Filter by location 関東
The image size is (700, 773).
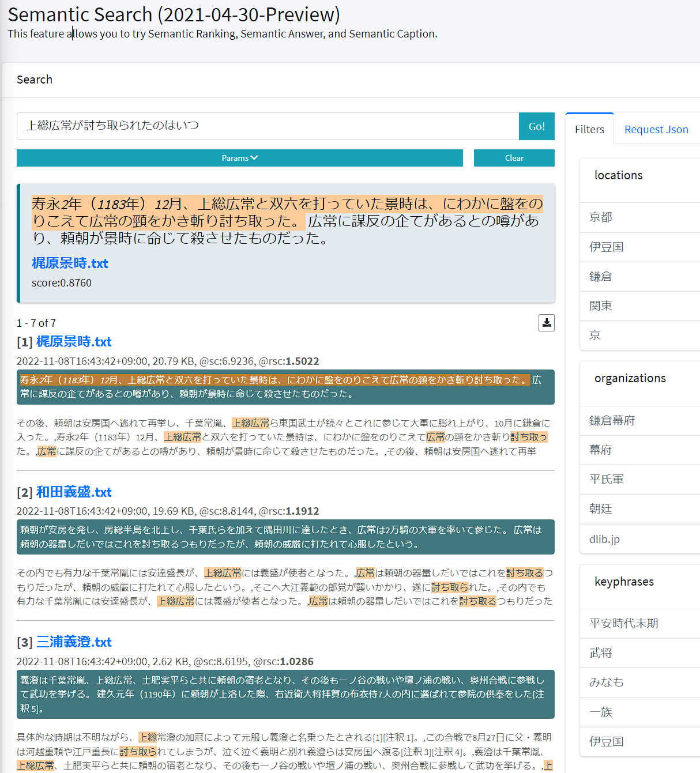coord(640,306)
